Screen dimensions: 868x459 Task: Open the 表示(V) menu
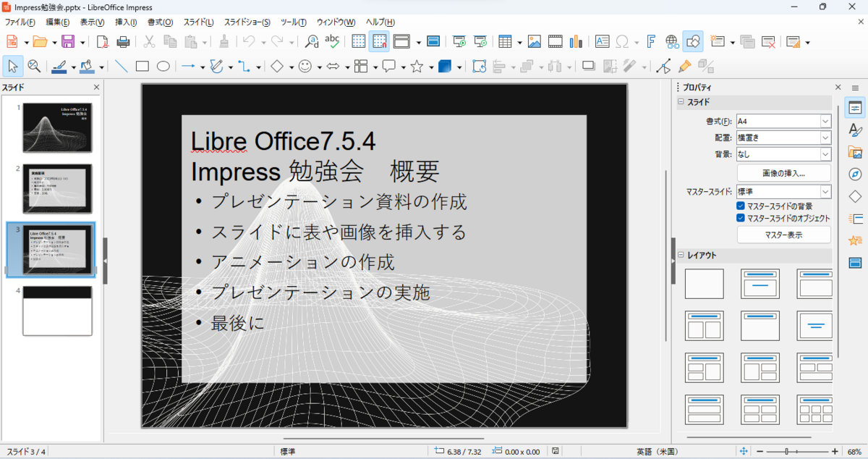coord(92,22)
